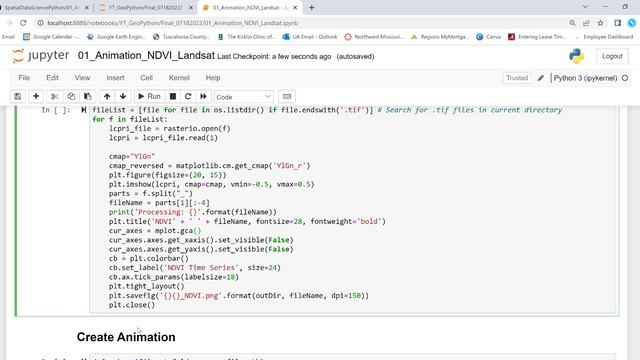
Task: Open the browser profile avatar
Action: pyautogui.click(x=632, y=23)
